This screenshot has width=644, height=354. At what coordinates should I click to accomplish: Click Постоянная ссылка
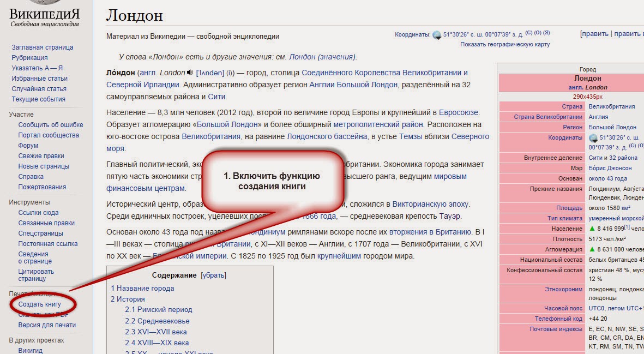pyautogui.click(x=47, y=243)
